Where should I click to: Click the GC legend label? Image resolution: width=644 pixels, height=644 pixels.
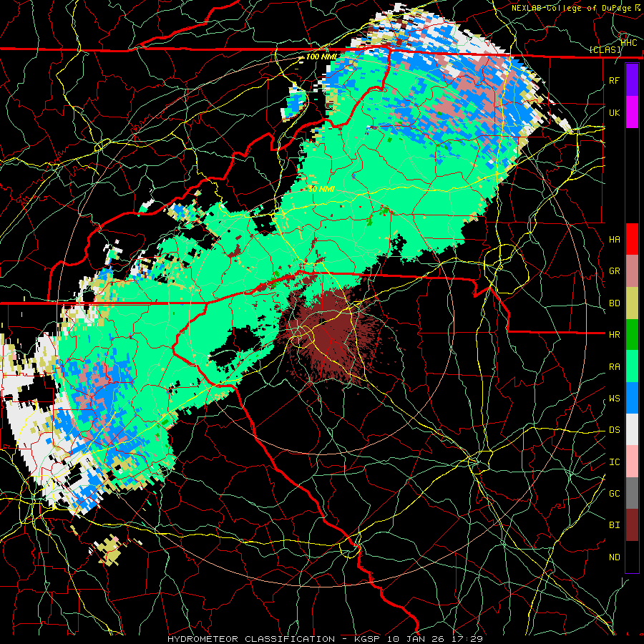(x=614, y=494)
